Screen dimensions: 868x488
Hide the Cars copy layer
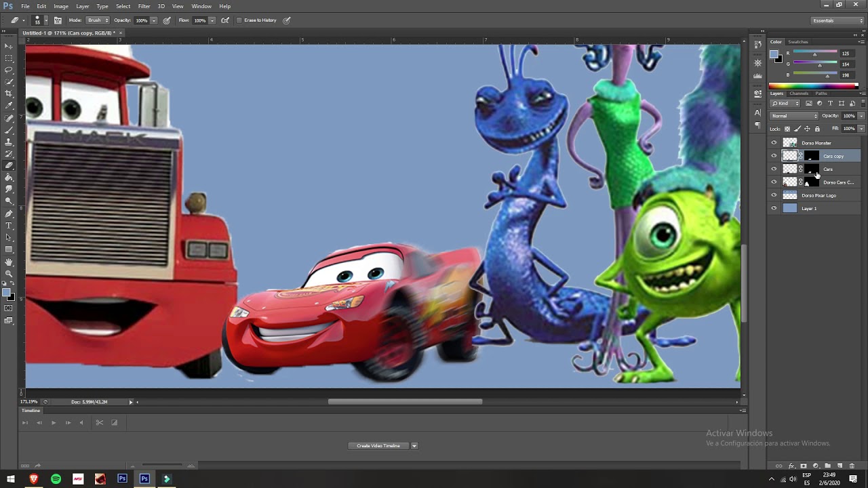(x=774, y=156)
